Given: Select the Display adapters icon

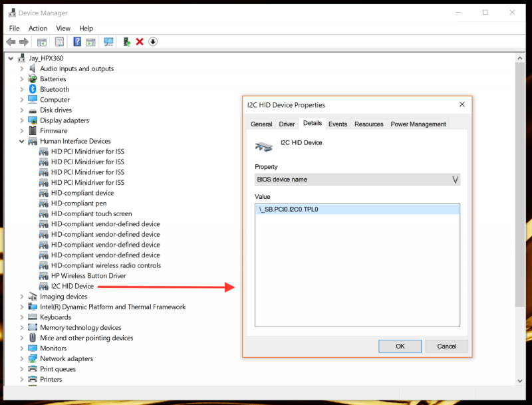Looking at the screenshot, I should (33, 120).
